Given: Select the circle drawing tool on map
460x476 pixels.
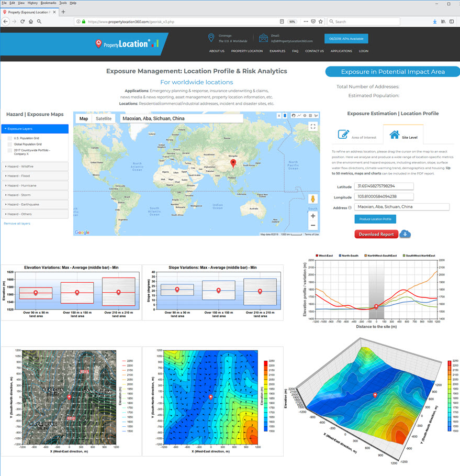Looking at the screenshot, I should [x=305, y=116].
